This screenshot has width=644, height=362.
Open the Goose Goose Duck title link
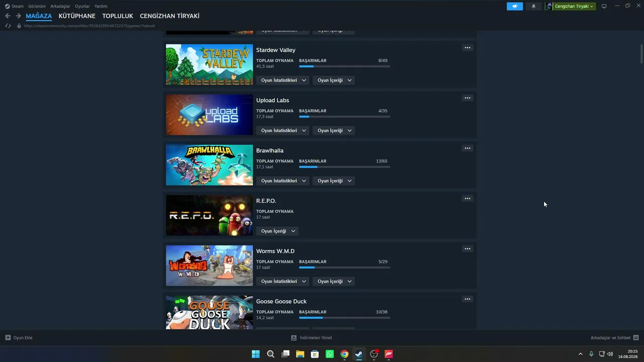click(281, 302)
